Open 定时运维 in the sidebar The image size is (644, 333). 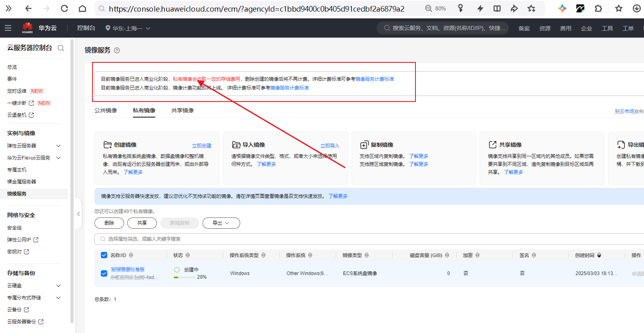[17, 91]
